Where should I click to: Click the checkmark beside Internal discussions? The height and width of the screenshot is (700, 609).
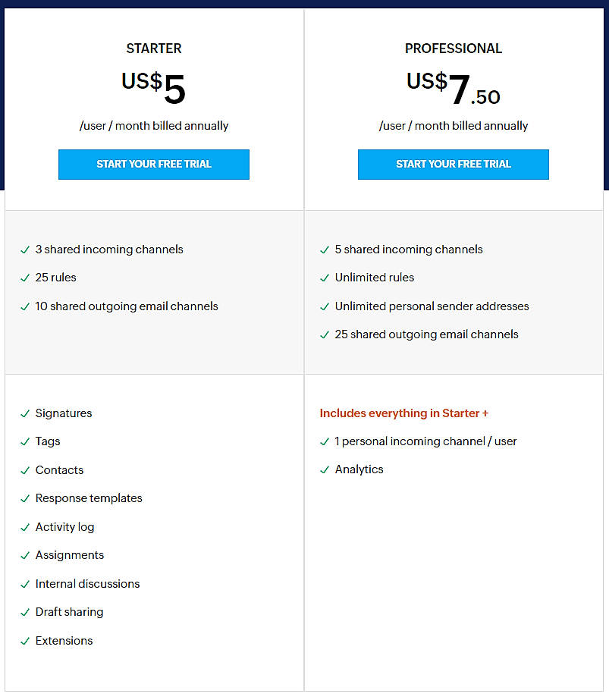(24, 584)
